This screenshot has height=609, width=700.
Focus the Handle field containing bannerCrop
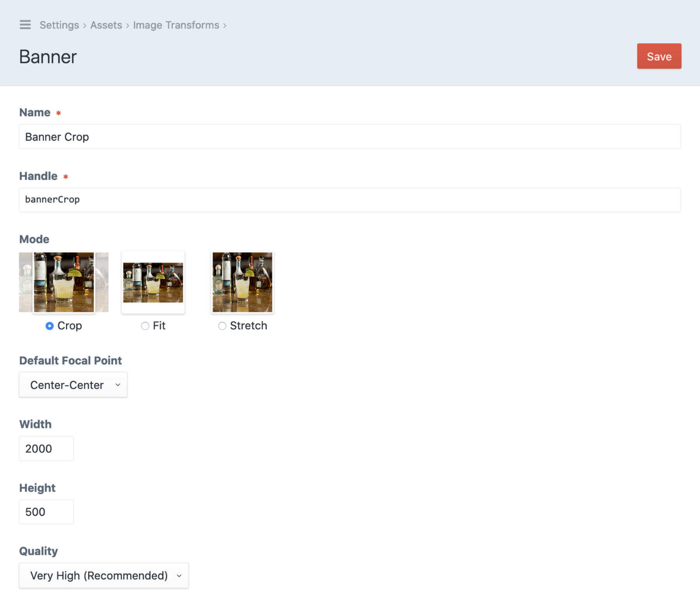click(x=349, y=200)
